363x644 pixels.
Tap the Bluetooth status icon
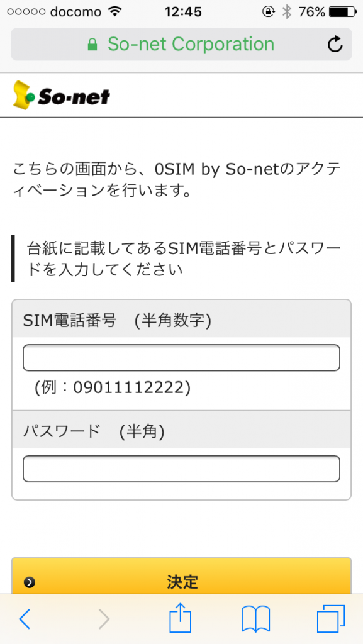click(x=287, y=12)
